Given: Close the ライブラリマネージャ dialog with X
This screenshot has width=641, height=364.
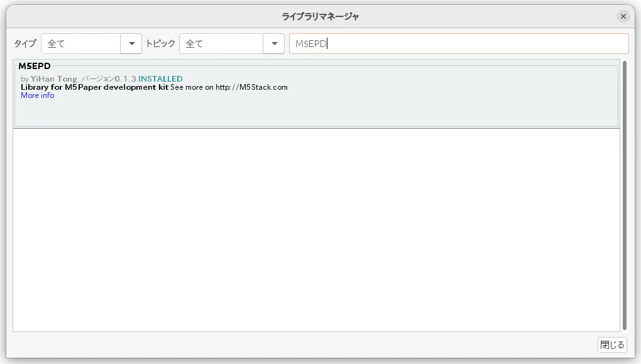Looking at the screenshot, I should [623, 16].
